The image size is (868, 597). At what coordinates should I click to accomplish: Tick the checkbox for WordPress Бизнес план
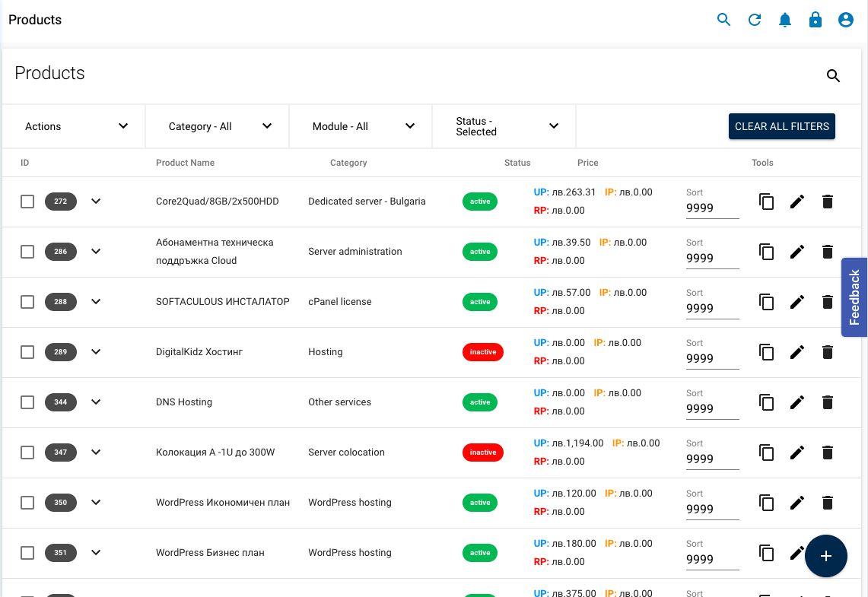pyautogui.click(x=27, y=553)
